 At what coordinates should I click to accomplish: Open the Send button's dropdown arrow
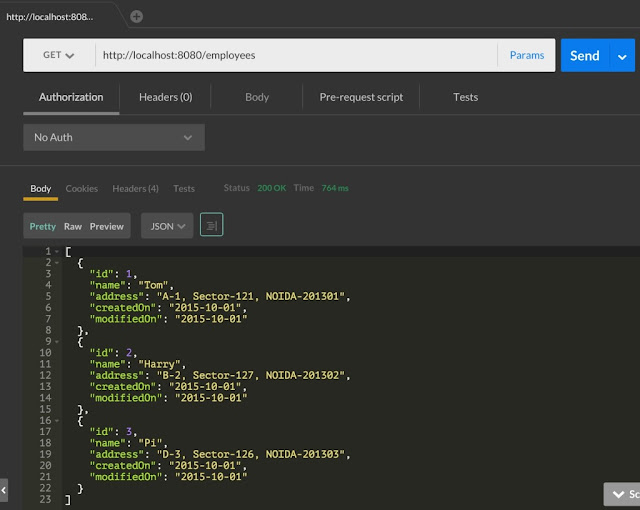(x=622, y=55)
